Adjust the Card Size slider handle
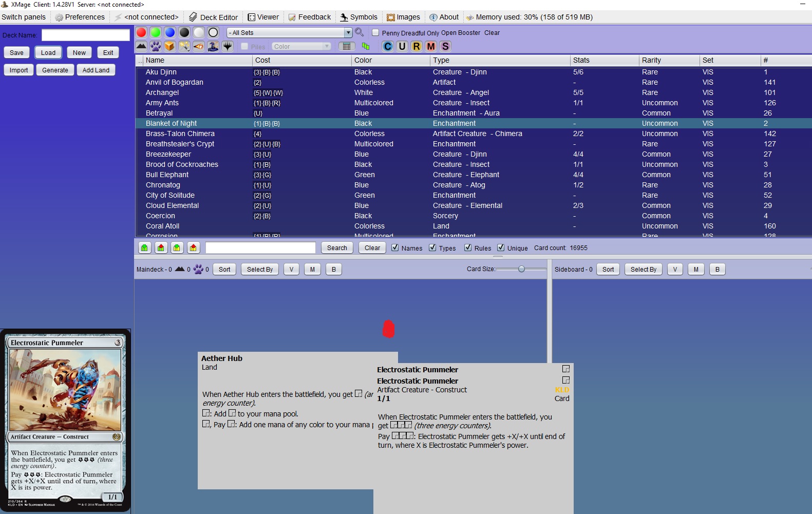This screenshot has height=514, width=812. (521, 269)
